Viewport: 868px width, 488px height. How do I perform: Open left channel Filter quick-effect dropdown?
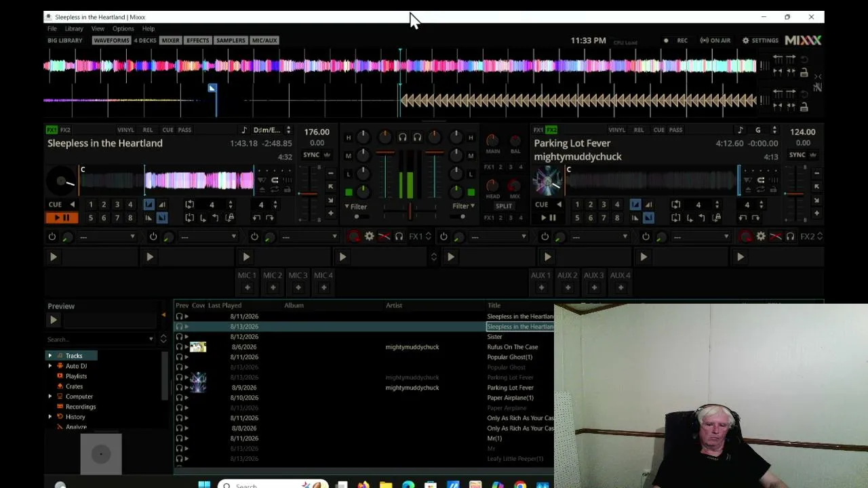356,207
